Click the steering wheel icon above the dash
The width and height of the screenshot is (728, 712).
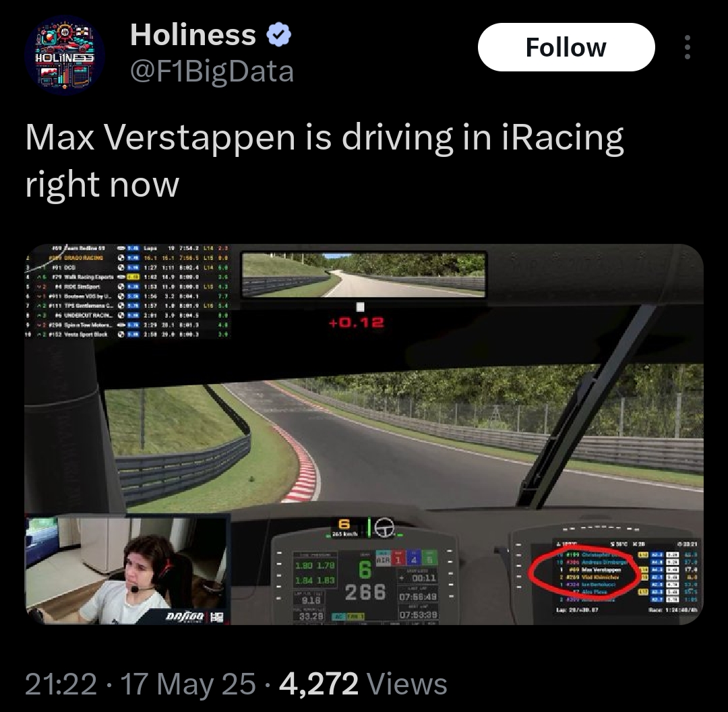pos(384,527)
